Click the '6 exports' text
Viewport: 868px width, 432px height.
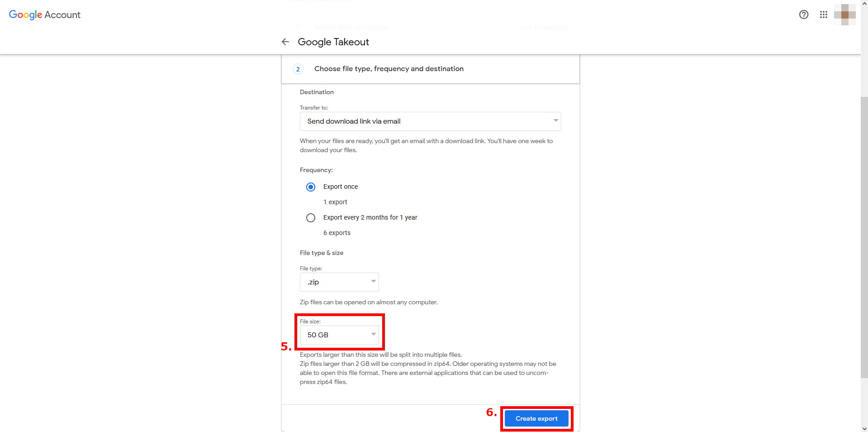tap(337, 233)
